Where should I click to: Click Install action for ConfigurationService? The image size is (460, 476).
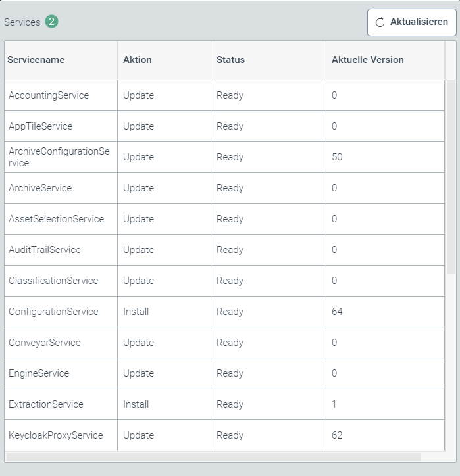click(x=136, y=312)
